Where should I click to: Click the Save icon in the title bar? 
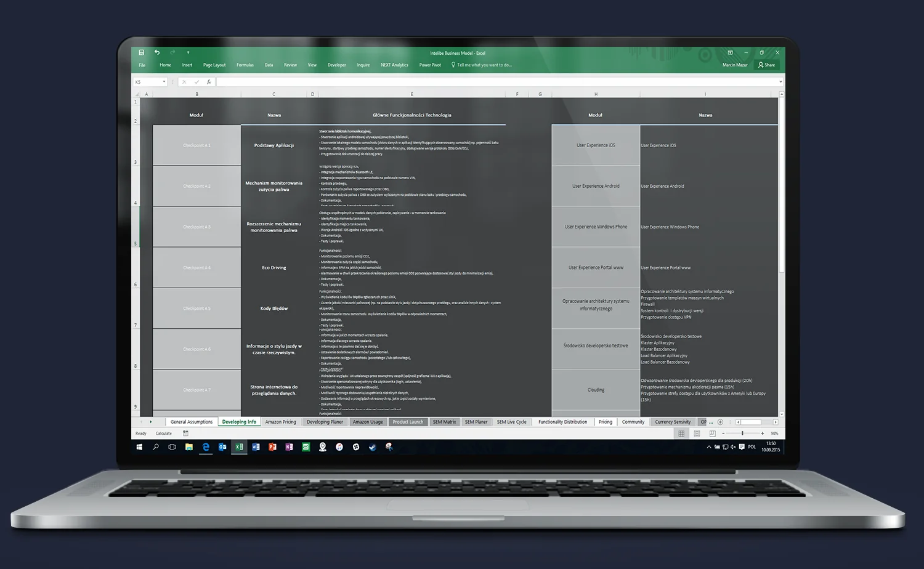pyautogui.click(x=141, y=52)
